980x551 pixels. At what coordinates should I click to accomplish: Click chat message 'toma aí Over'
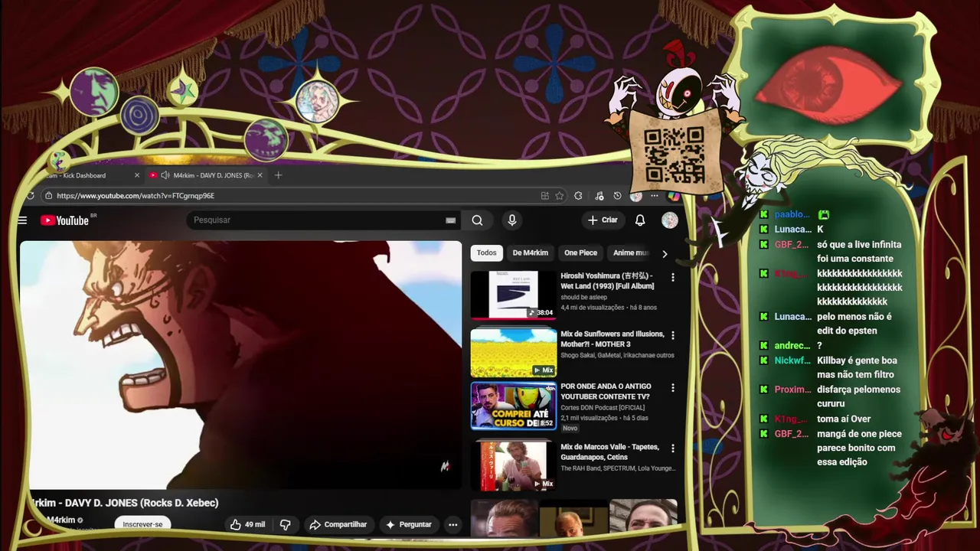click(844, 419)
